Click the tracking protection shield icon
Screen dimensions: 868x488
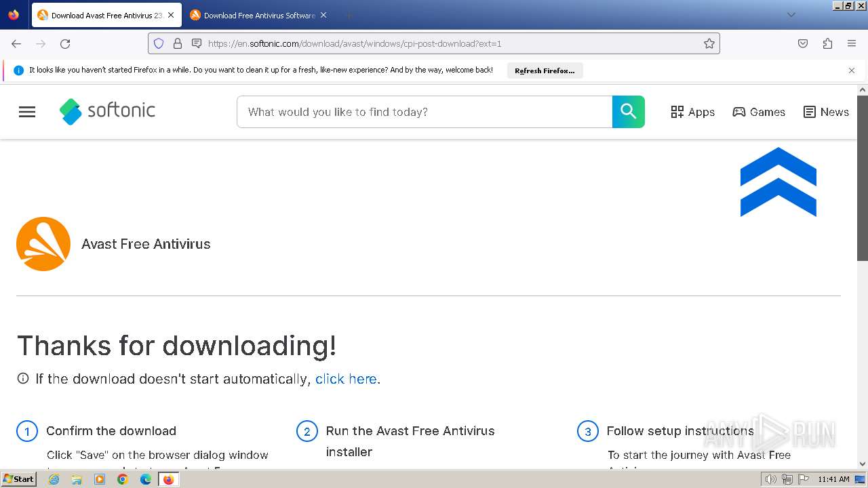tap(159, 43)
